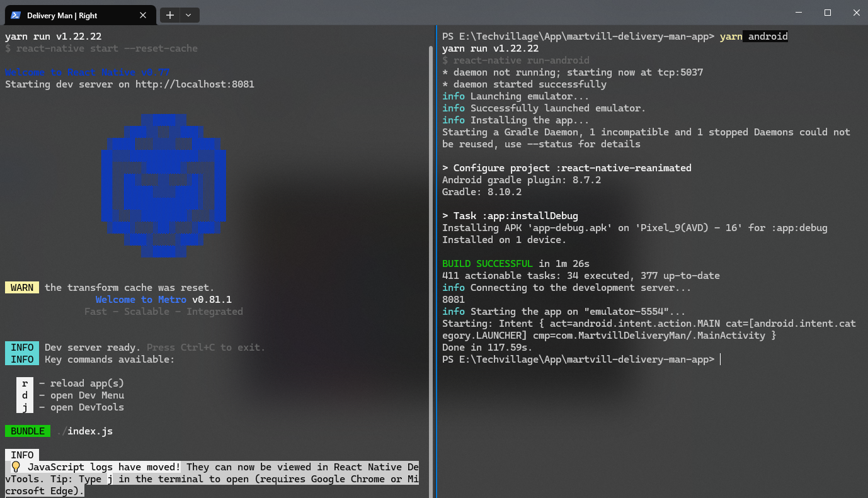Click the green BUNDLE badge
868x498 pixels.
point(28,431)
